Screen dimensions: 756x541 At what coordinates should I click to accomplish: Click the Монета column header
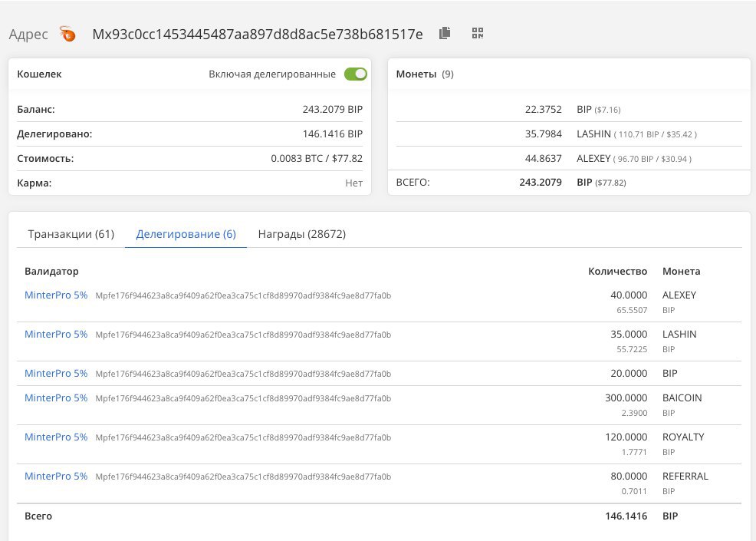(x=682, y=271)
